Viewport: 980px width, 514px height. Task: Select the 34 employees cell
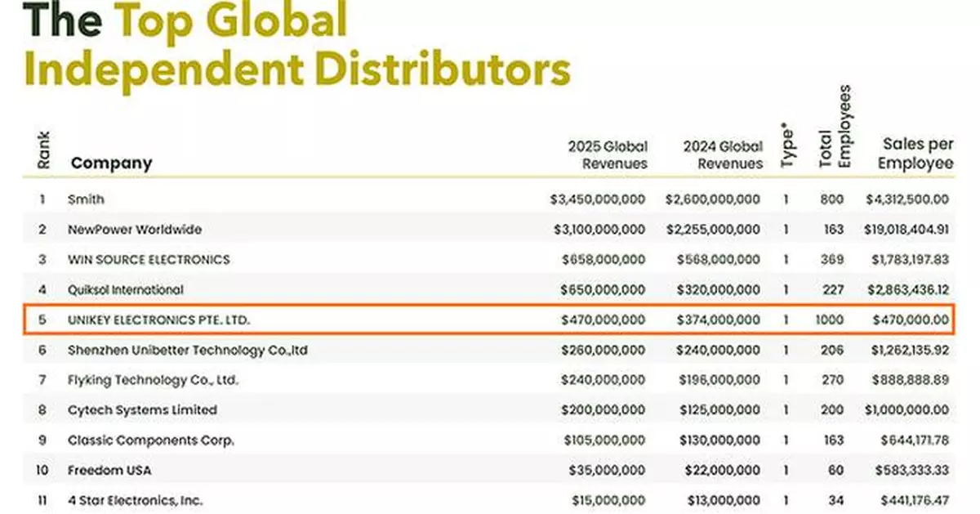tap(837, 500)
